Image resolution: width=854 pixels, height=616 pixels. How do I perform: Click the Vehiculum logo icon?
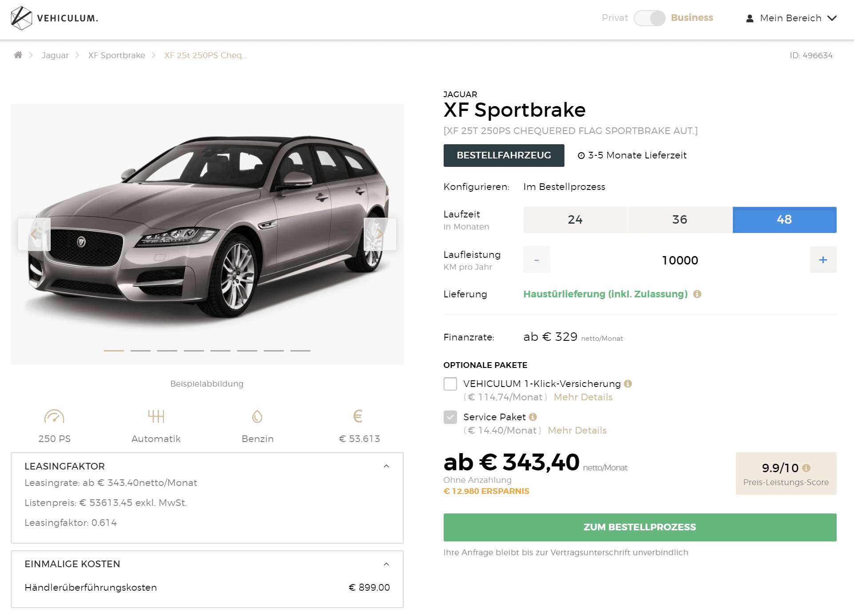[21, 18]
